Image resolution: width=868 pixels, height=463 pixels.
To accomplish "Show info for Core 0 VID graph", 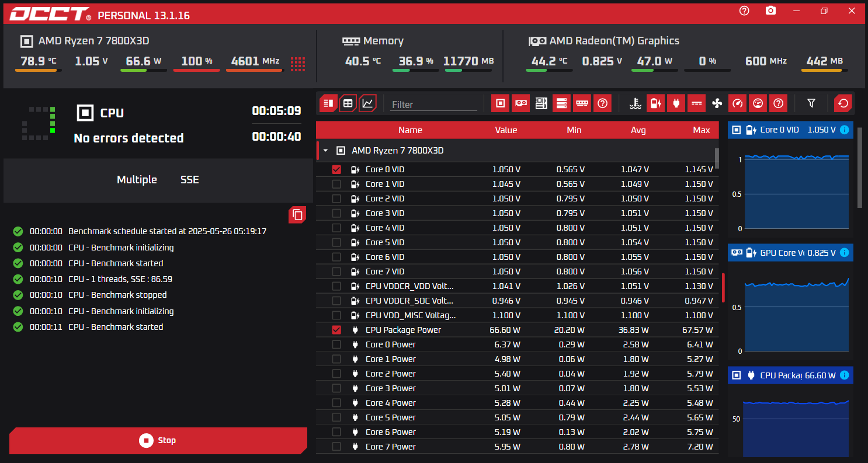I will coord(844,130).
